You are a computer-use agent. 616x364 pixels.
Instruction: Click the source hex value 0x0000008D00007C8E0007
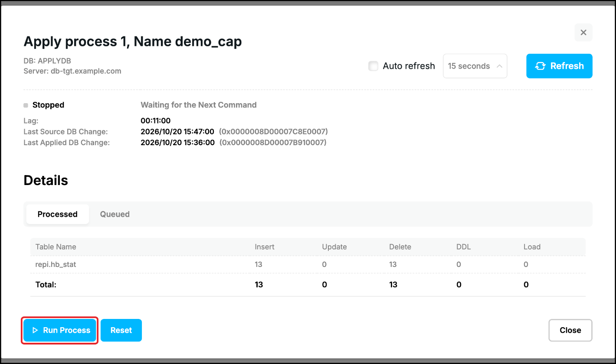[x=273, y=131]
